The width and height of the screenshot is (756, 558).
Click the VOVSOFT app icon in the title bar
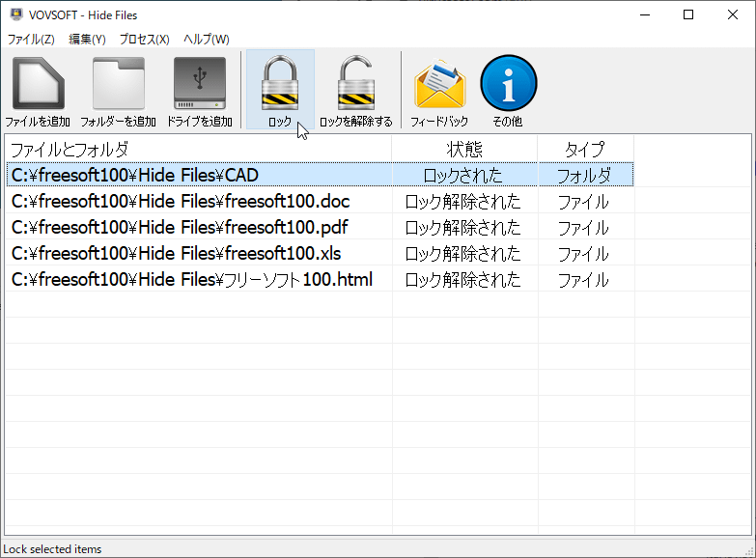coord(16,14)
